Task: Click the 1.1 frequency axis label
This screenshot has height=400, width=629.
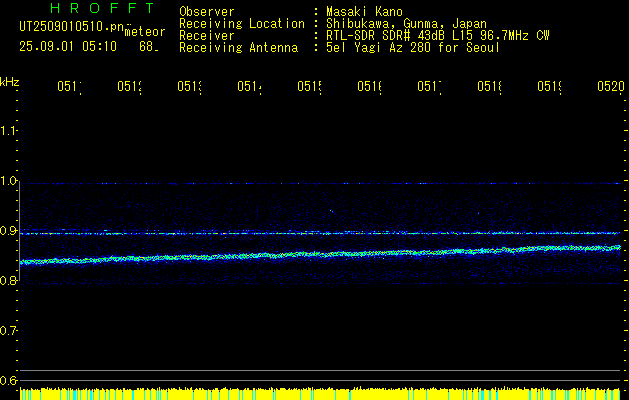Action: [8, 130]
